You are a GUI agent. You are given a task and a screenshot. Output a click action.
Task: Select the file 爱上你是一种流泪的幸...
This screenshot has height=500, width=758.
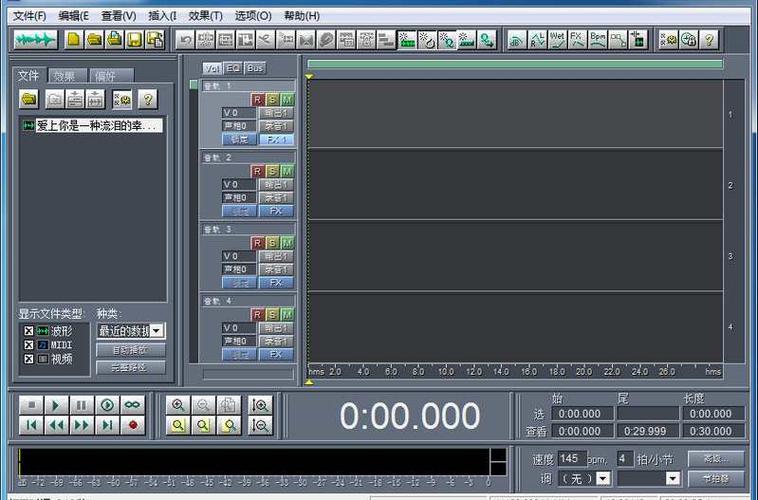pos(92,126)
